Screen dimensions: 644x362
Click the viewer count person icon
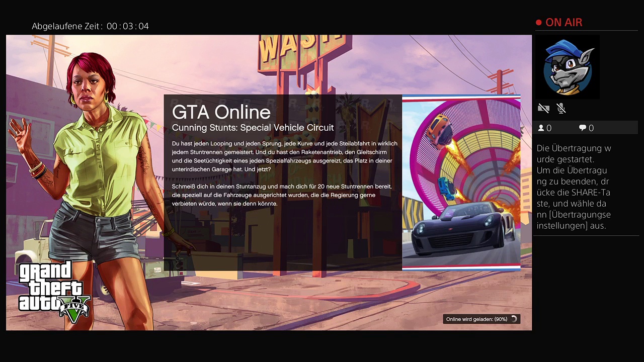[541, 128]
